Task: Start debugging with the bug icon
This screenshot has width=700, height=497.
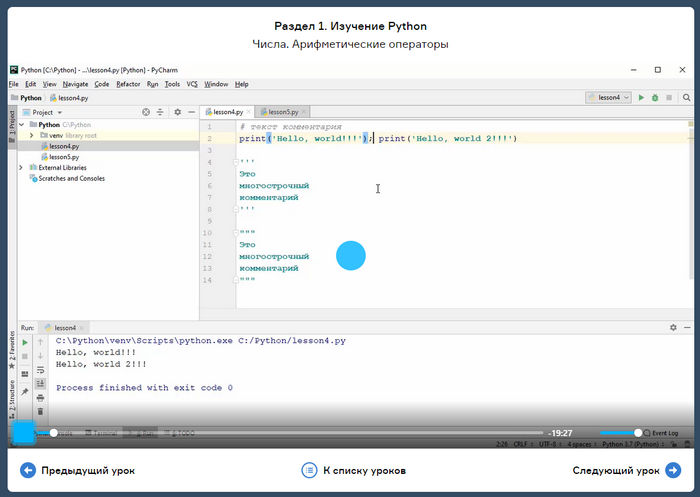Action: [x=655, y=97]
